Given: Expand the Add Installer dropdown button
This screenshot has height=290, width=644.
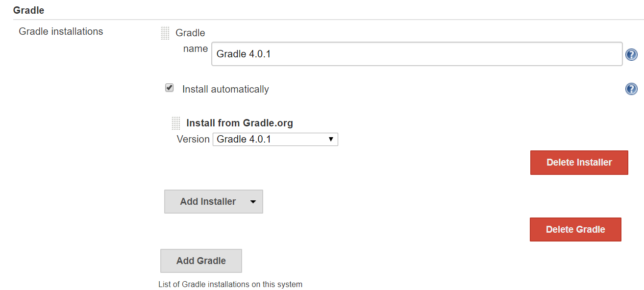Looking at the screenshot, I should pyautogui.click(x=214, y=201).
